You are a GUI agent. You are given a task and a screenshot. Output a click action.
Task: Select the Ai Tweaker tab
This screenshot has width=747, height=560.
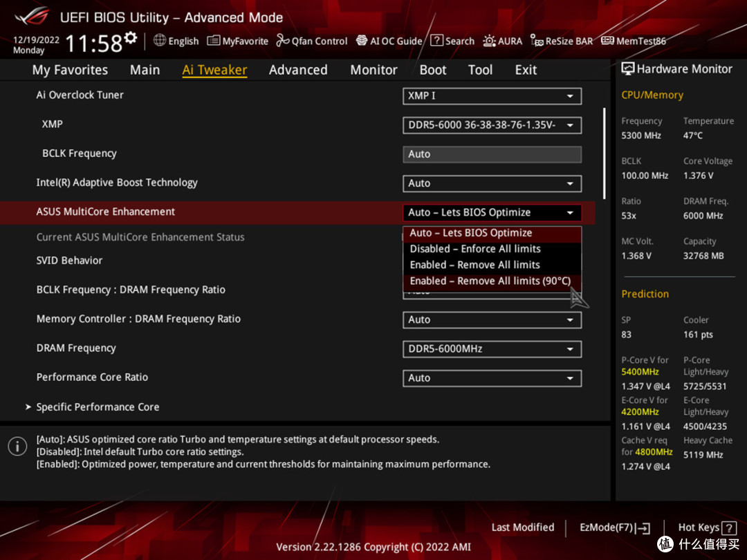pyautogui.click(x=214, y=70)
